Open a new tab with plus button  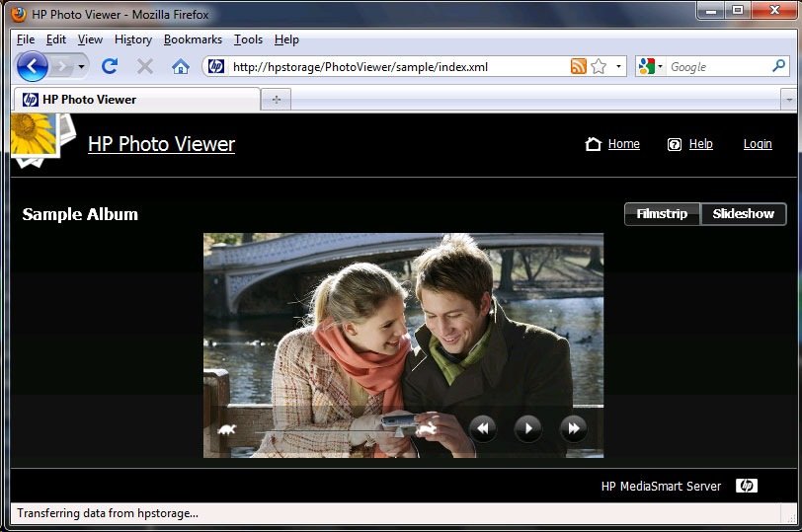coord(277,99)
